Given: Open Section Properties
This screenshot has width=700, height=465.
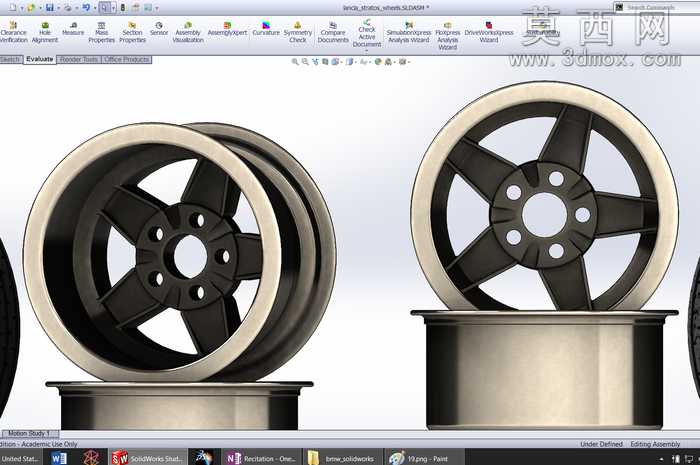Looking at the screenshot, I should 132,32.
